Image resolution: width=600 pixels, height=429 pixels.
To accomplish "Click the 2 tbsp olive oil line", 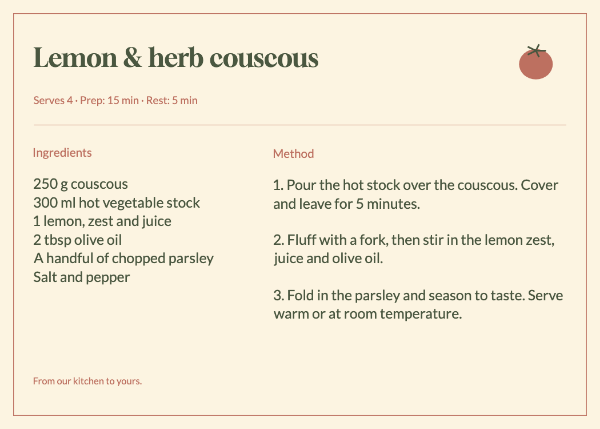I will click(x=77, y=240).
